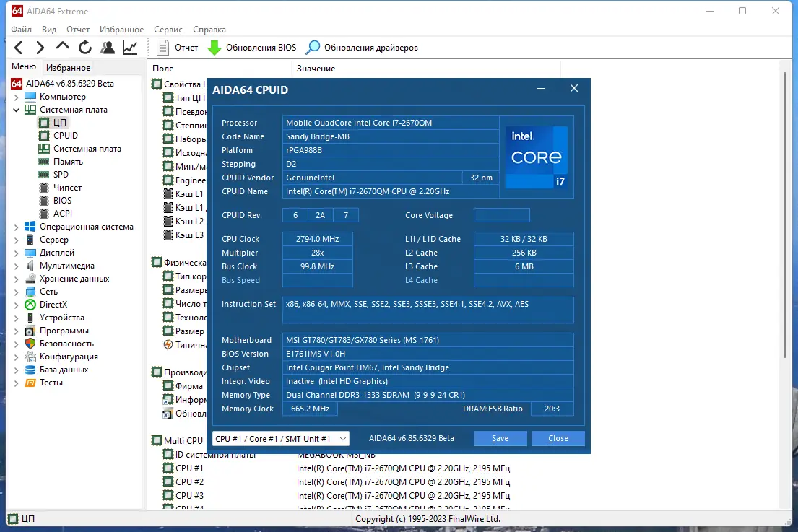Click Save in the CPUID dialog
Screen dimensions: 798x532
[500, 438]
